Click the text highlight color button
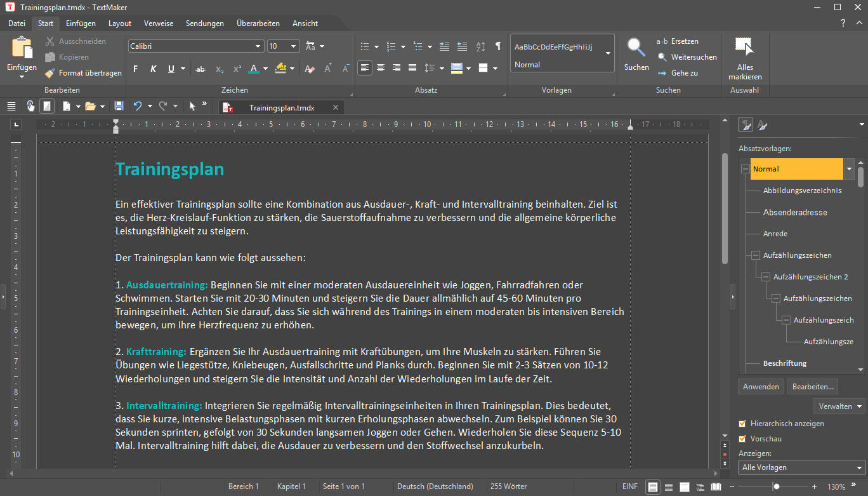Viewport: 868px width, 496px height. pyautogui.click(x=280, y=69)
